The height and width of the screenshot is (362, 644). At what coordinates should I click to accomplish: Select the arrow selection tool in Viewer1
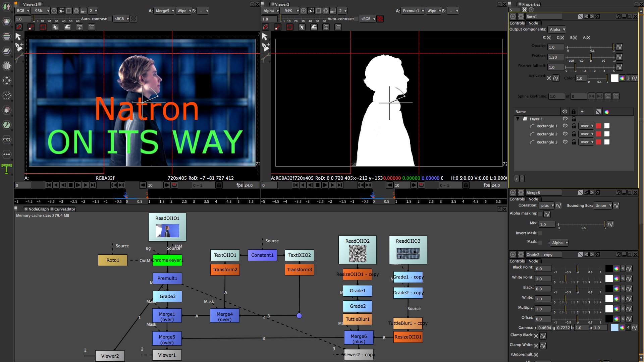[18, 36]
